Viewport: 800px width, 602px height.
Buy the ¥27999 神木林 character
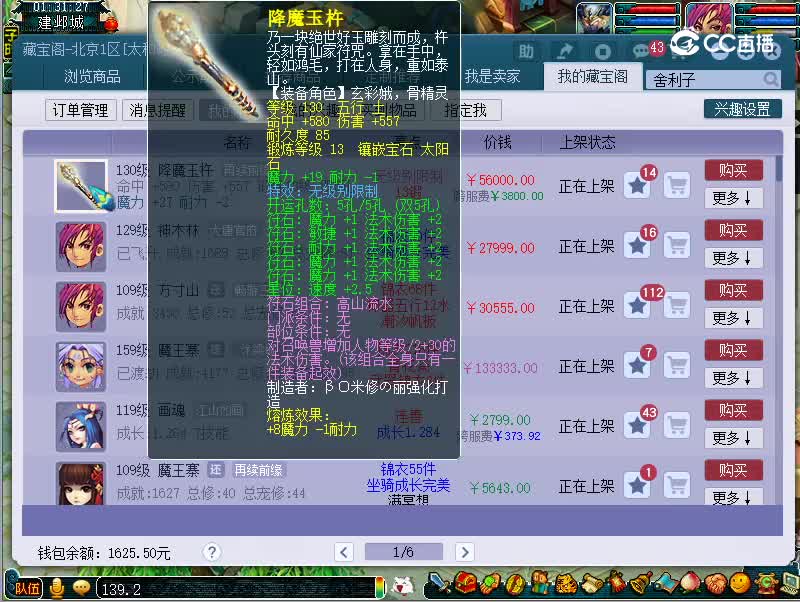pos(734,231)
